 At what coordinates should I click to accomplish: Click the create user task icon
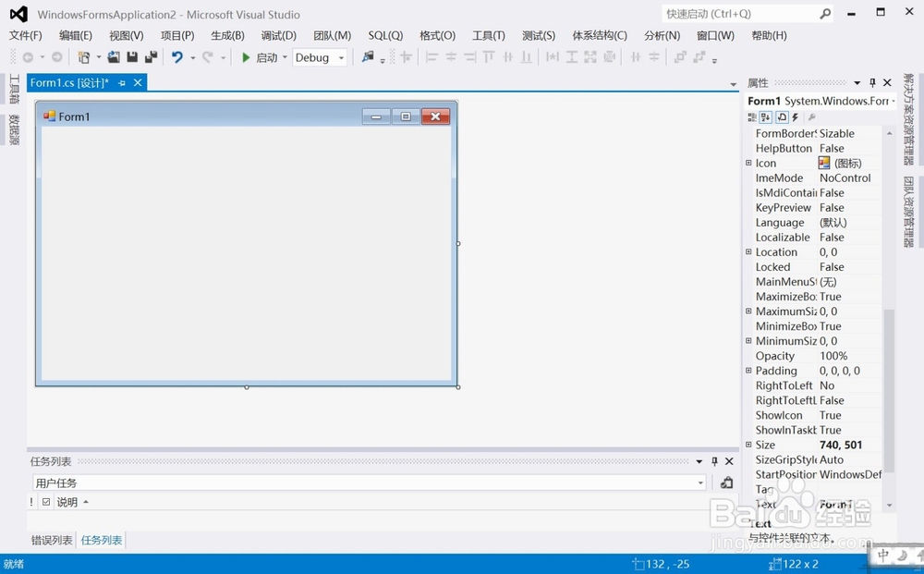pos(726,482)
